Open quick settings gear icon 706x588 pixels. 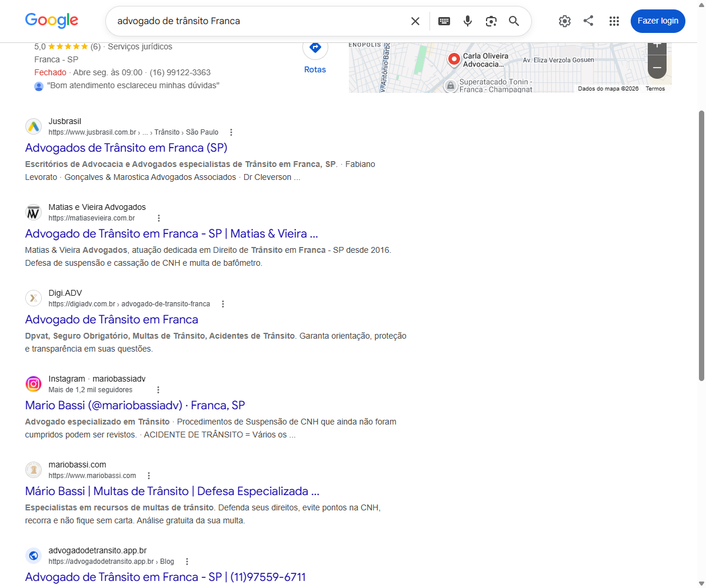click(565, 21)
